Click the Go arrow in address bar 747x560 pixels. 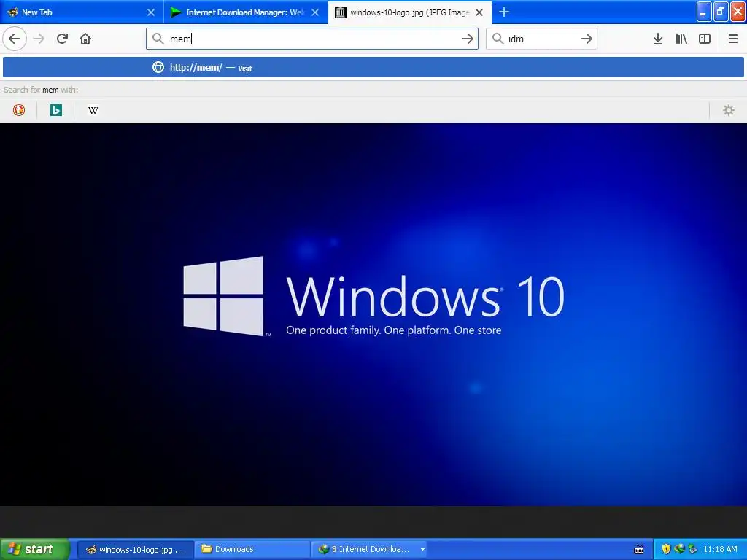pos(468,39)
